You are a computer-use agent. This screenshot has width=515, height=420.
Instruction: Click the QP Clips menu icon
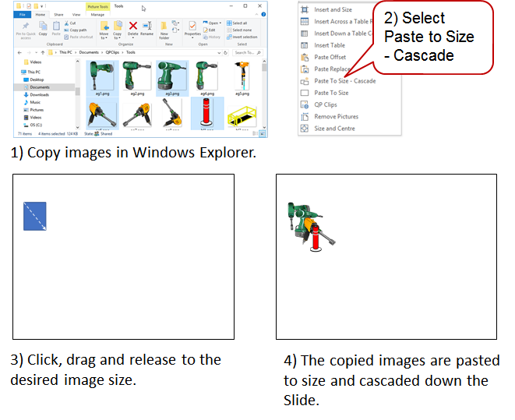coord(304,104)
